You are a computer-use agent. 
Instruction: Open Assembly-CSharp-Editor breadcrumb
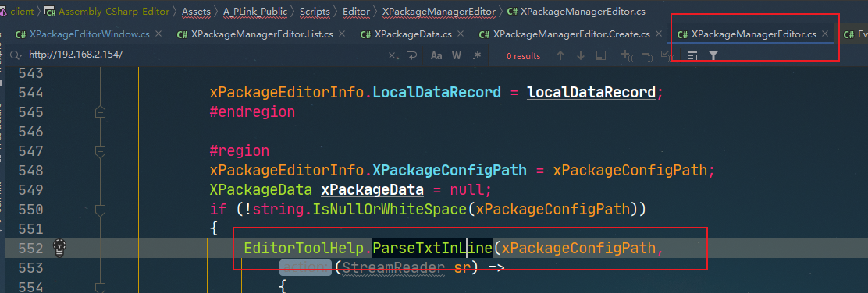point(113,11)
